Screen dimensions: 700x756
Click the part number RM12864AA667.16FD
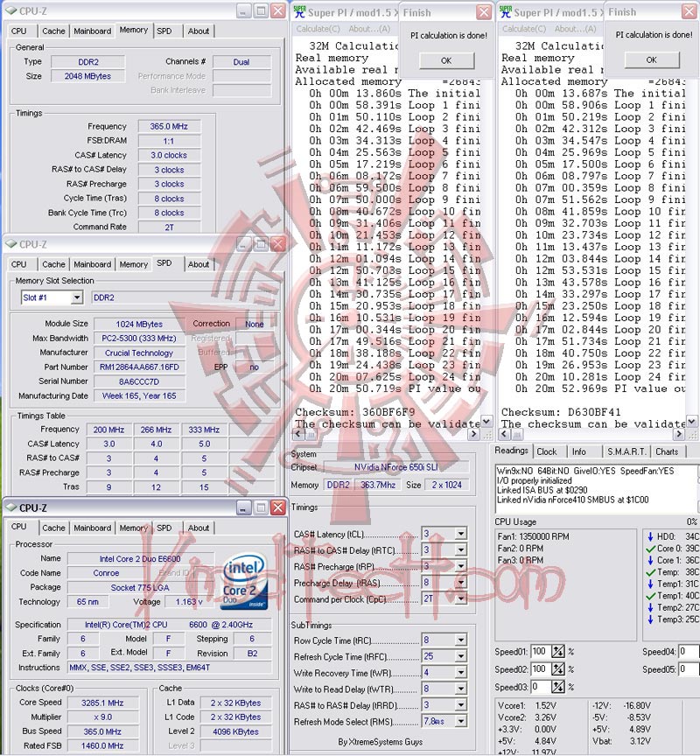tap(139, 367)
